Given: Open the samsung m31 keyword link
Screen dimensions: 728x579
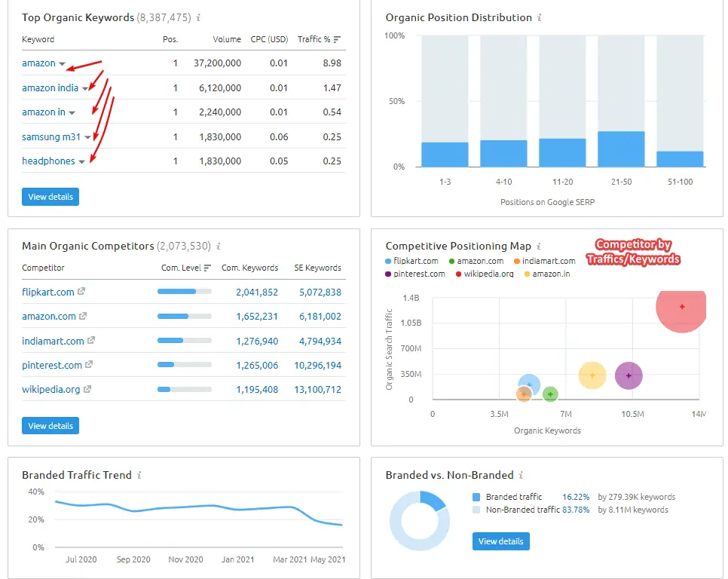Looking at the screenshot, I should pos(51,137).
